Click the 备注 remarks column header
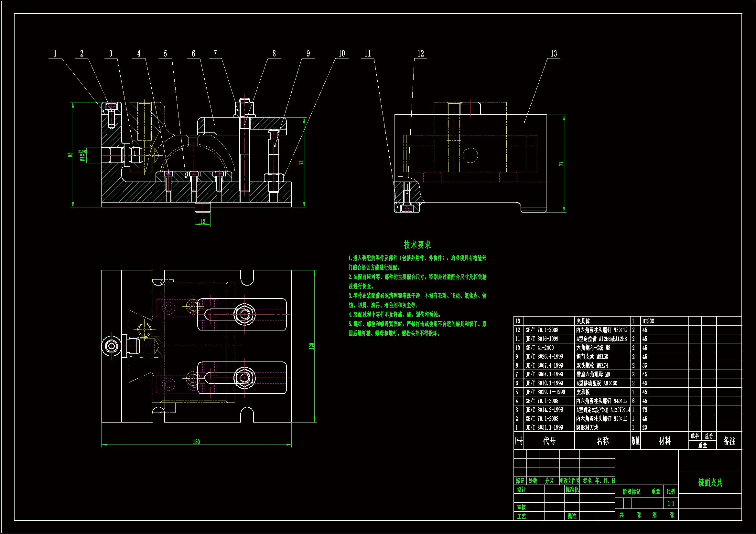 (729, 441)
